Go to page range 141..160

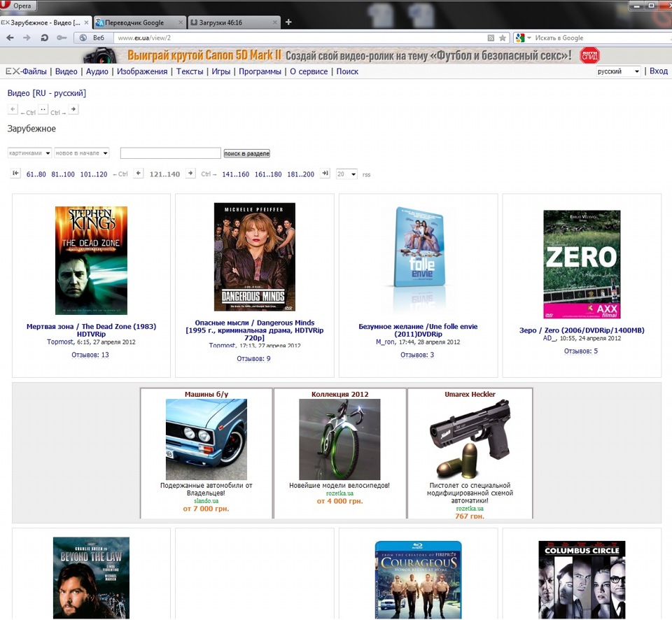coord(235,174)
